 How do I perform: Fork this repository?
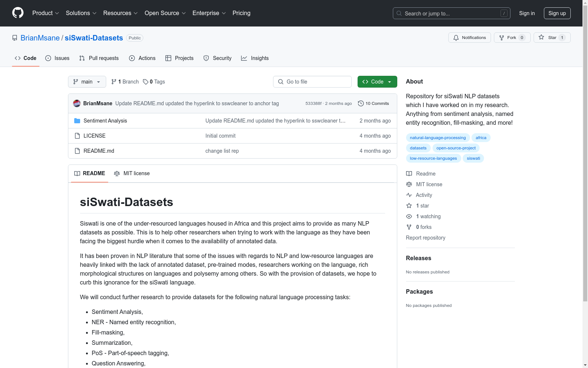point(512,38)
